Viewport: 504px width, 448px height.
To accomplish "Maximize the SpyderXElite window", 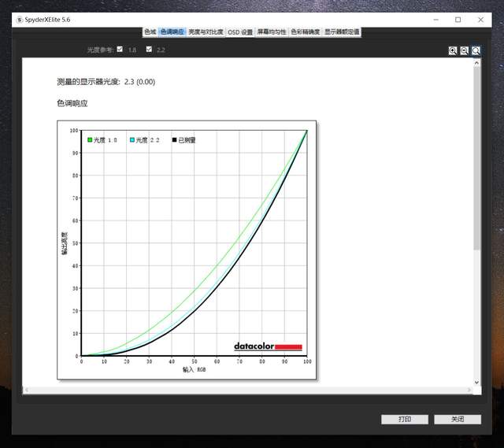I will (458, 20).
